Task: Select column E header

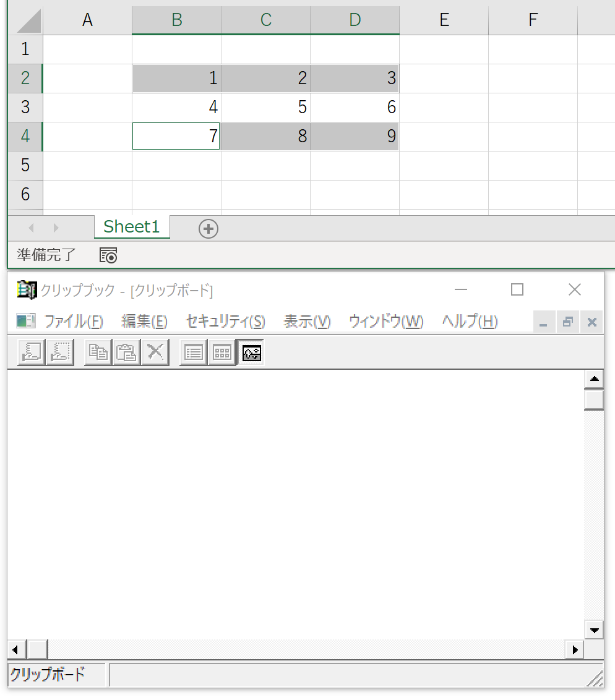Action: (444, 20)
